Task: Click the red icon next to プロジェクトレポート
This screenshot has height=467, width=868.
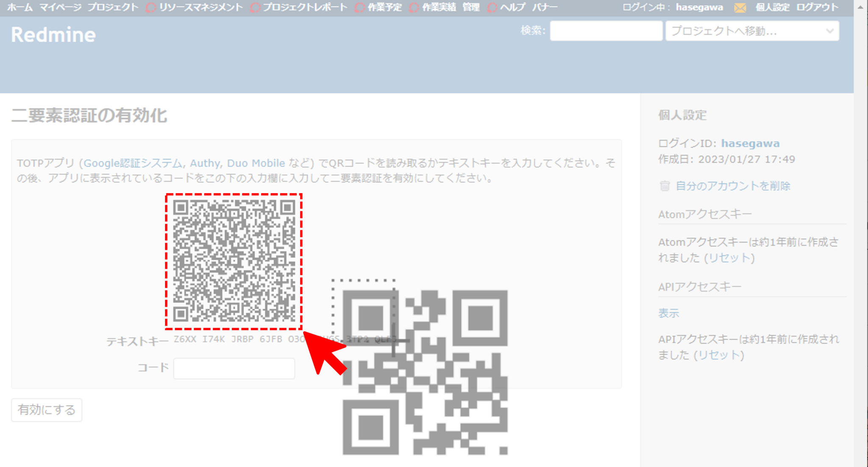Action: tap(255, 7)
